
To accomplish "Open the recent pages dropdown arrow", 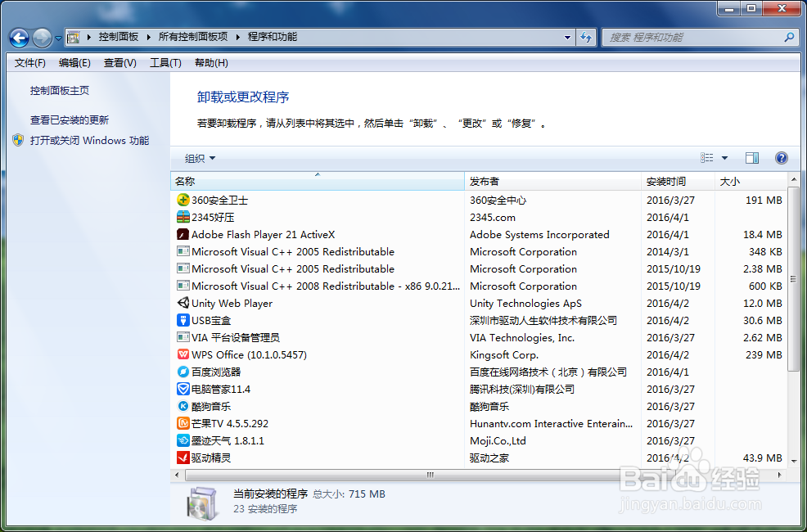I will (57, 38).
